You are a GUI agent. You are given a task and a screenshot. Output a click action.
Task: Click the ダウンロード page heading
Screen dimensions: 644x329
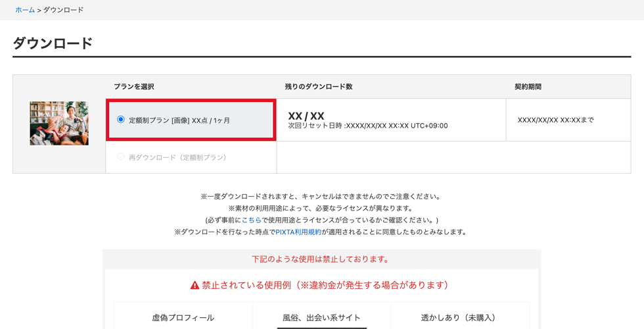53,43
